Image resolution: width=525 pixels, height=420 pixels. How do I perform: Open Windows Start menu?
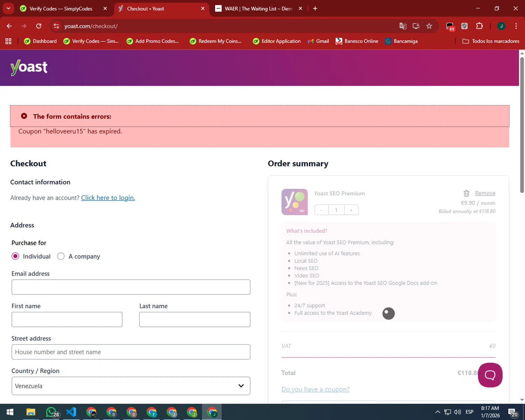click(x=10, y=412)
